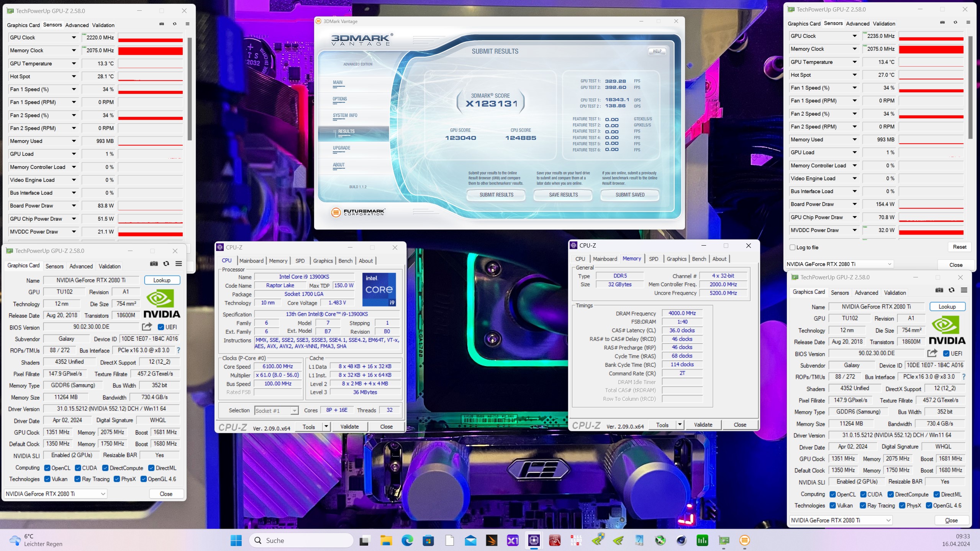
Task: Open GPU selector combo box in bottom-left GPU-Z
Action: tap(56, 494)
